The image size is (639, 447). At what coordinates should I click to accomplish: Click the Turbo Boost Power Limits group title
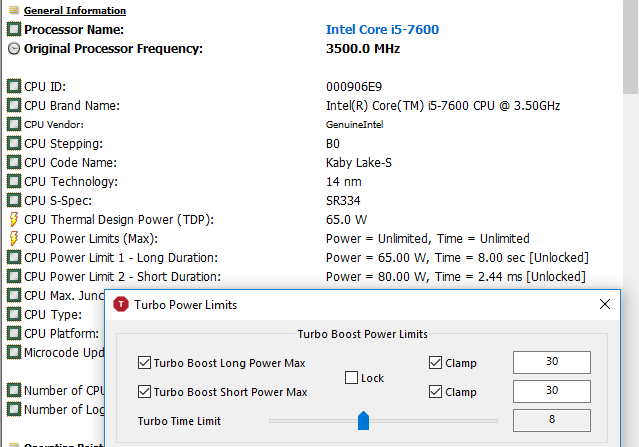(x=362, y=334)
